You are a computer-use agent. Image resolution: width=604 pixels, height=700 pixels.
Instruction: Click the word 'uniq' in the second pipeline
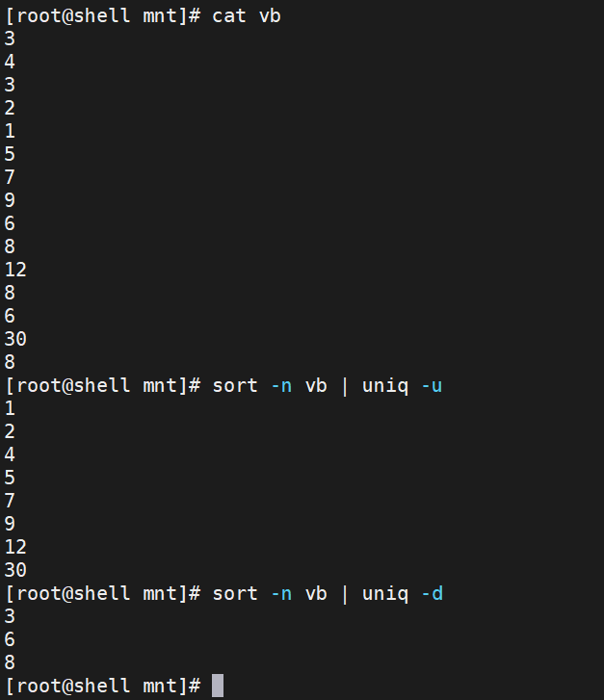pyautogui.click(x=385, y=595)
